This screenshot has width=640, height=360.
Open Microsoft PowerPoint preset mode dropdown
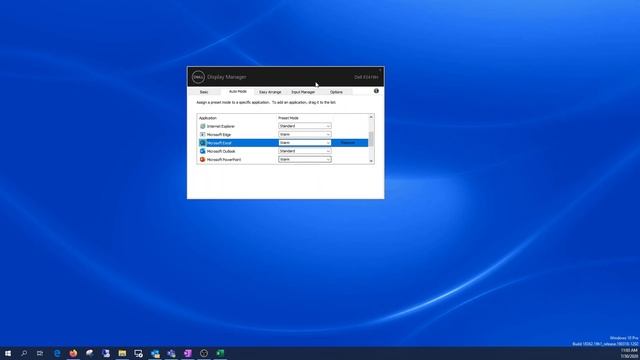click(305, 160)
